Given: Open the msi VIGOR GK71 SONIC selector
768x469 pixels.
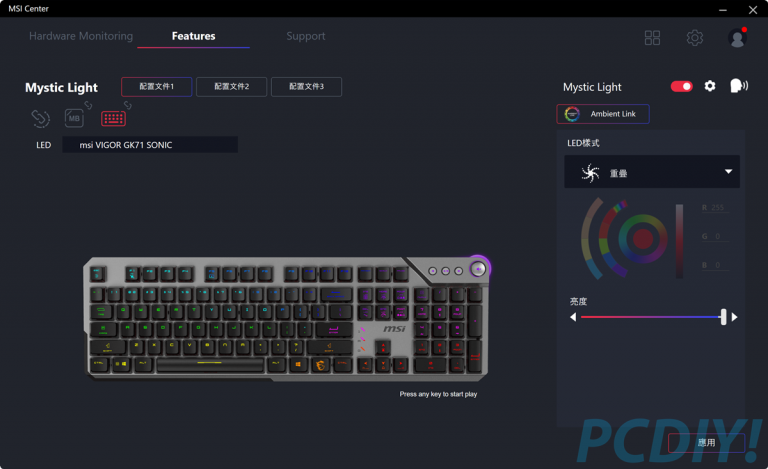Looking at the screenshot, I should pyautogui.click(x=150, y=145).
